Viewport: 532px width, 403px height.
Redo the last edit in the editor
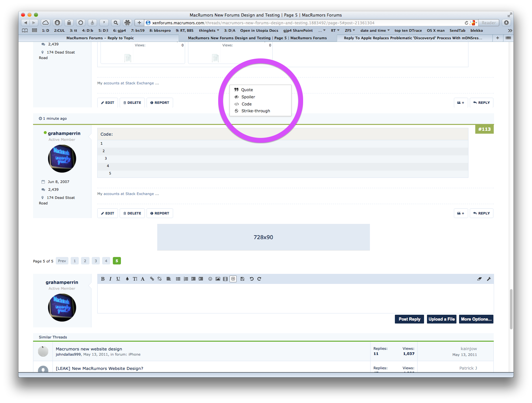(259, 279)
